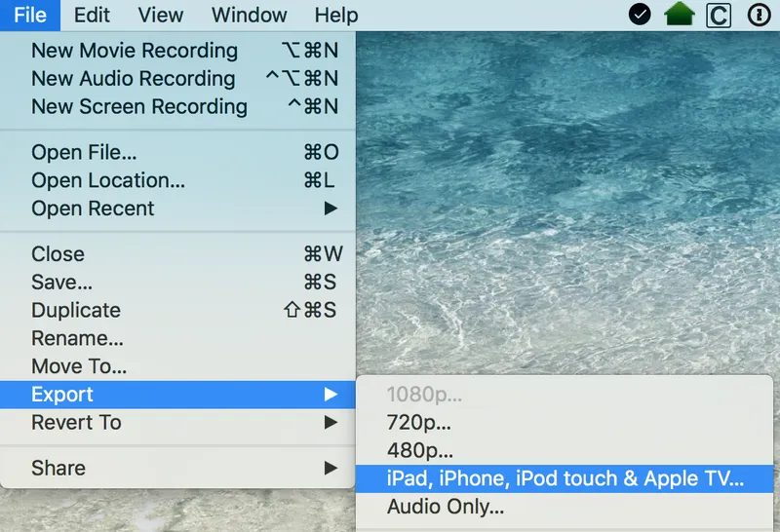Select Audio Only... export option
The height and width of the screenshot is (532, 780).
(565, 507)
